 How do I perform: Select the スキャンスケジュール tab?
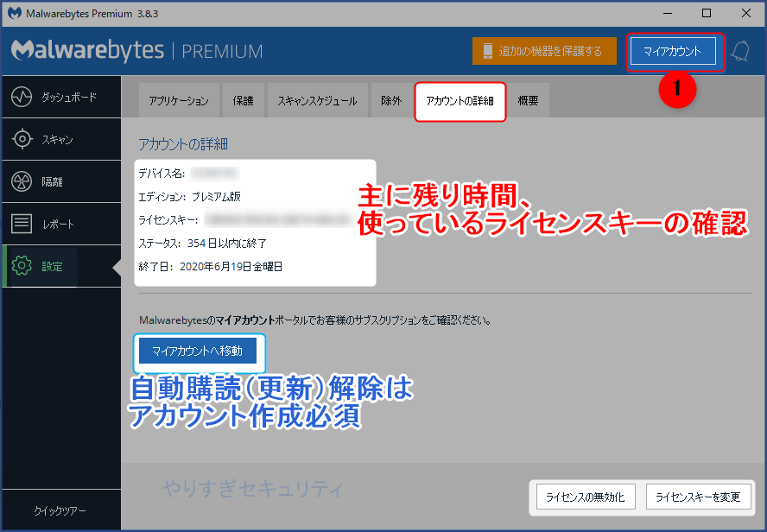tap(317, 101)
